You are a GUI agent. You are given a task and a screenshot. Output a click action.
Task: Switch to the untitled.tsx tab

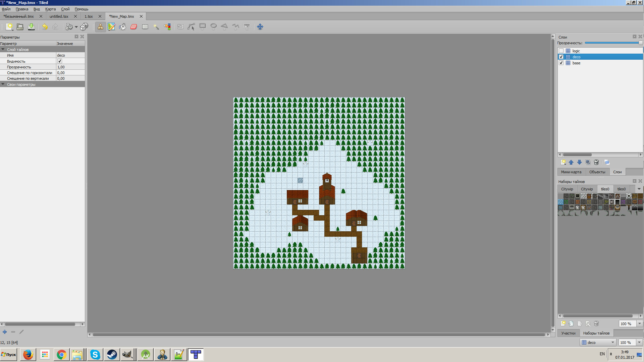pos(59,16)
